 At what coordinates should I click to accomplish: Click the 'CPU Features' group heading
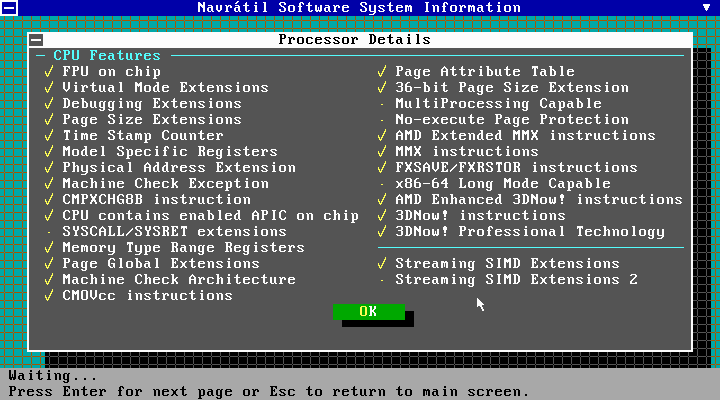[x=107, y=56]
